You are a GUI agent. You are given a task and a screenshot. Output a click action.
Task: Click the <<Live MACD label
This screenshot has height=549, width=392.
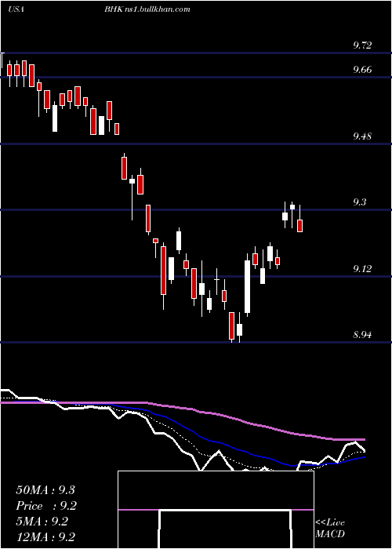click(x=330, y=529)
